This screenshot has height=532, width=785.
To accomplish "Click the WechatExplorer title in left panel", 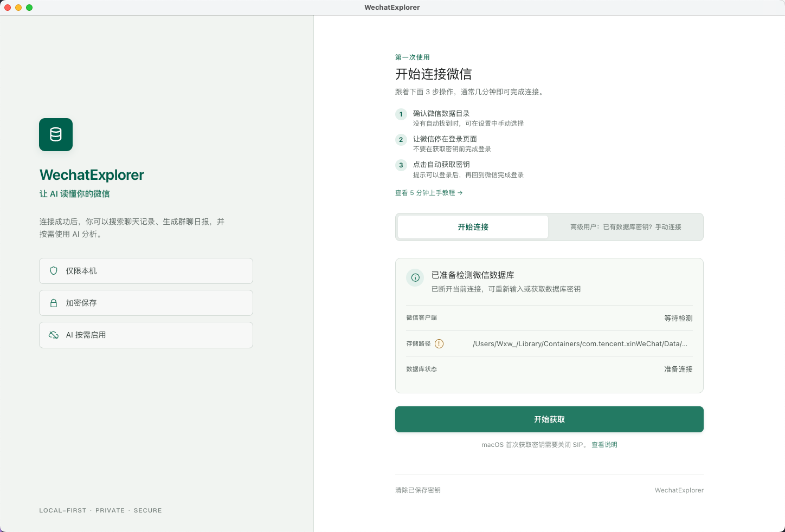I will click(92, 175).
